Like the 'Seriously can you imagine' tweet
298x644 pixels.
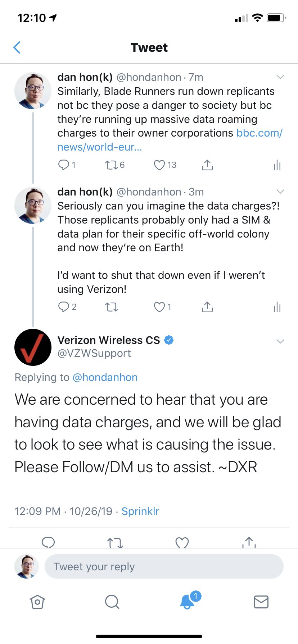(x=159, y=307)
